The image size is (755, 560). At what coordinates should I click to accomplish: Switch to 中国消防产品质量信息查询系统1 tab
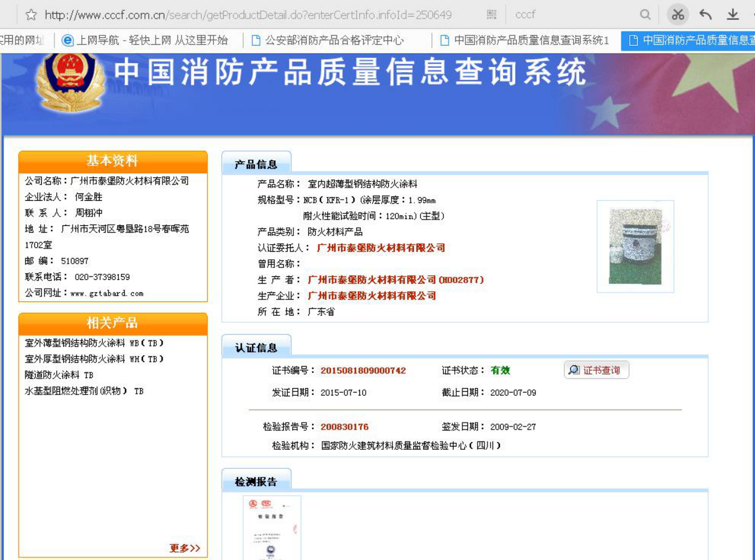click(525, 40)
